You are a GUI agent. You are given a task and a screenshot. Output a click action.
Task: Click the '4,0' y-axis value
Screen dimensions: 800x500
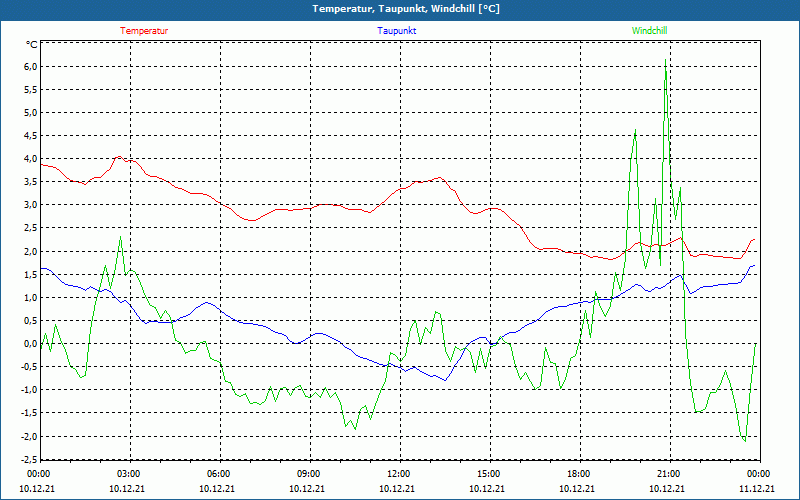[x=30, y=159]
